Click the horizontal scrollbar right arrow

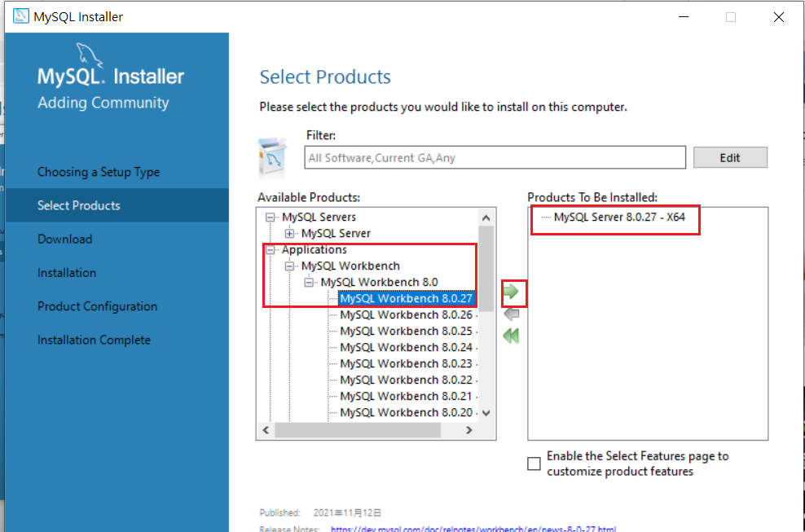pyautogui.click(x=468, y=430)
